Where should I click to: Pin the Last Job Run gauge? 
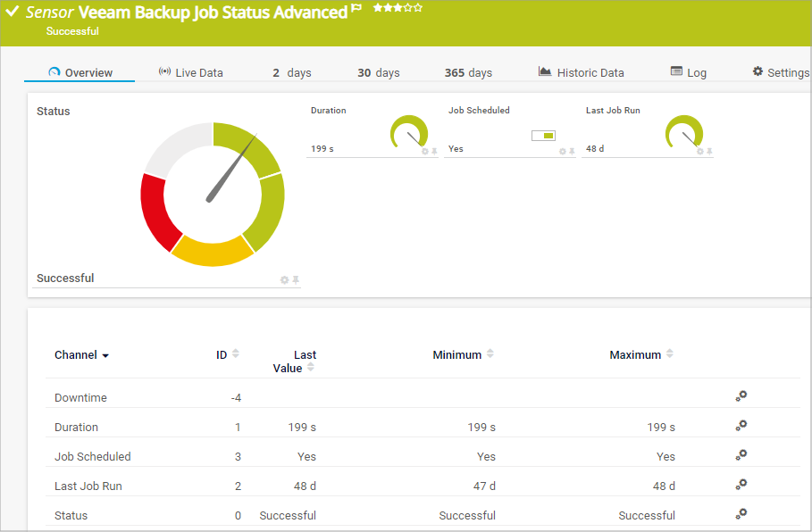pos(709,152)
